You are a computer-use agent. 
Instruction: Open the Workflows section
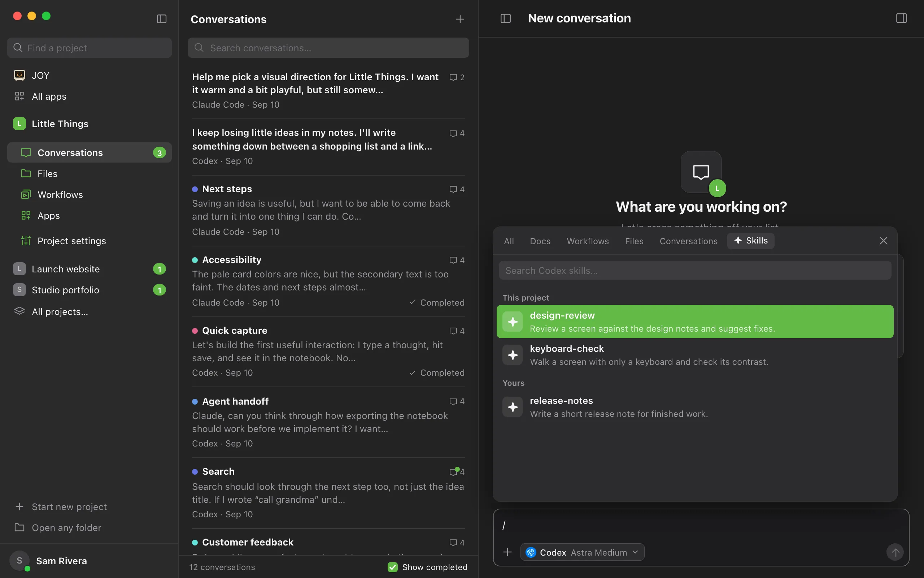coord(90,195)
